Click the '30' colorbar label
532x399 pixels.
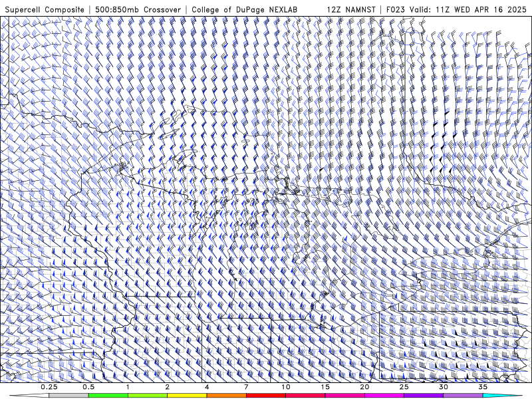pos(444,387)
